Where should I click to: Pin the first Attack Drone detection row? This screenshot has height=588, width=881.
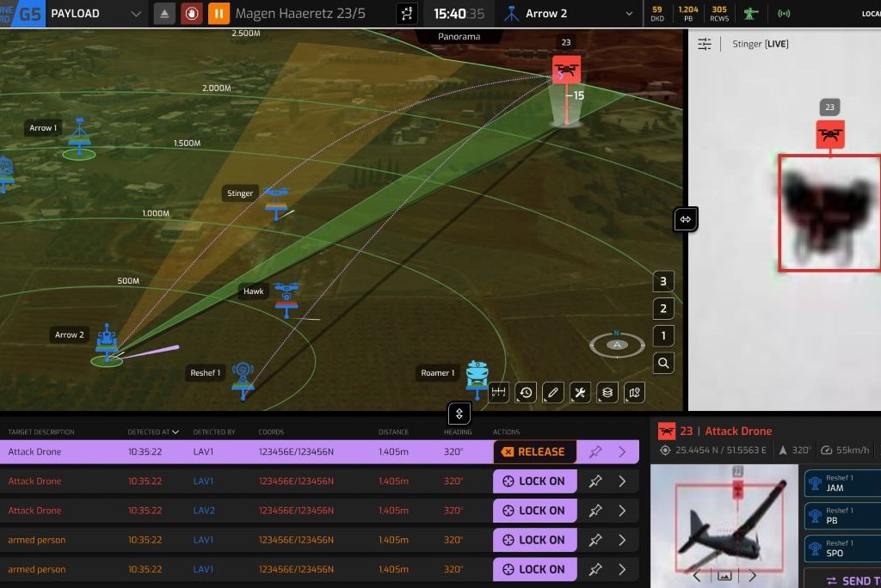click(x=595, y=451)
